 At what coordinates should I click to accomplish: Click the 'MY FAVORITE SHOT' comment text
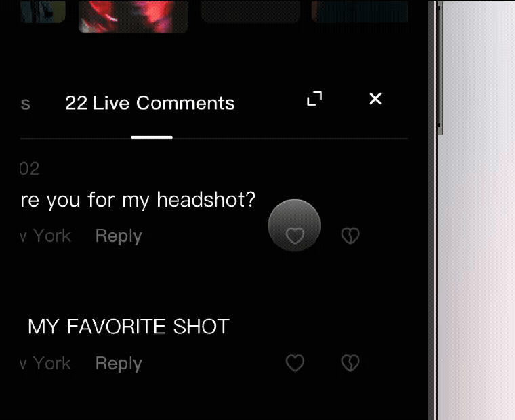point(129,327)
